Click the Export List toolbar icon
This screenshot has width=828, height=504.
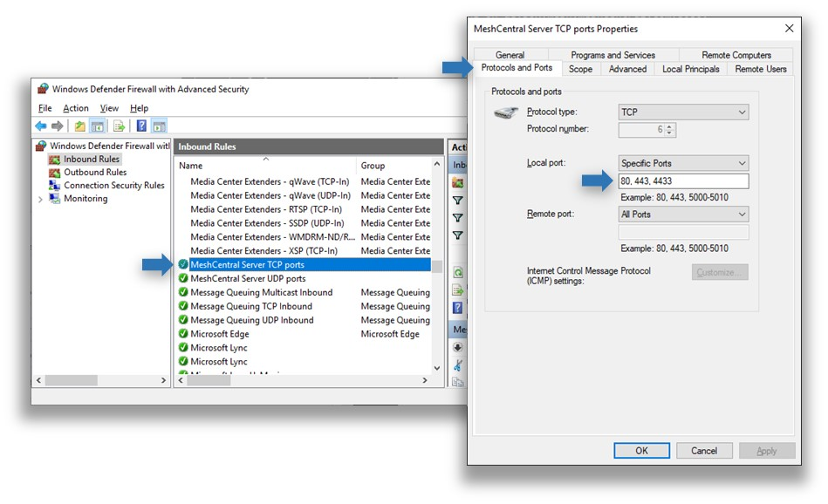tap(119, 126)
